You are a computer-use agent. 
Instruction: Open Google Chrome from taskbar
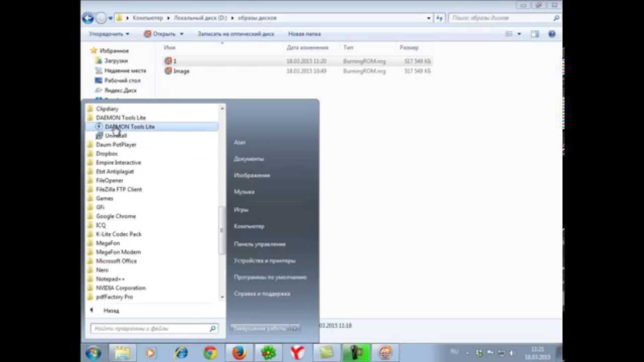210,353
